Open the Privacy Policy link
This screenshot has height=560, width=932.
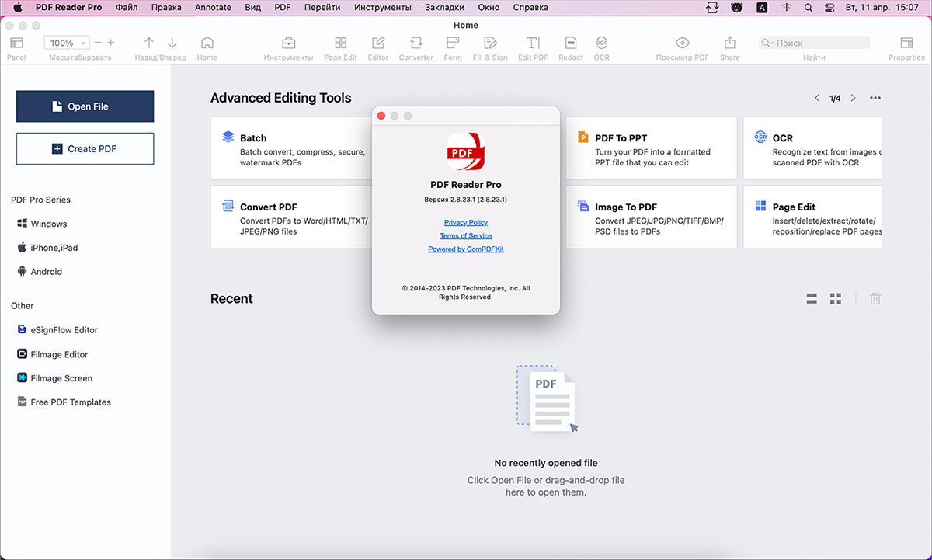[466, 223]
